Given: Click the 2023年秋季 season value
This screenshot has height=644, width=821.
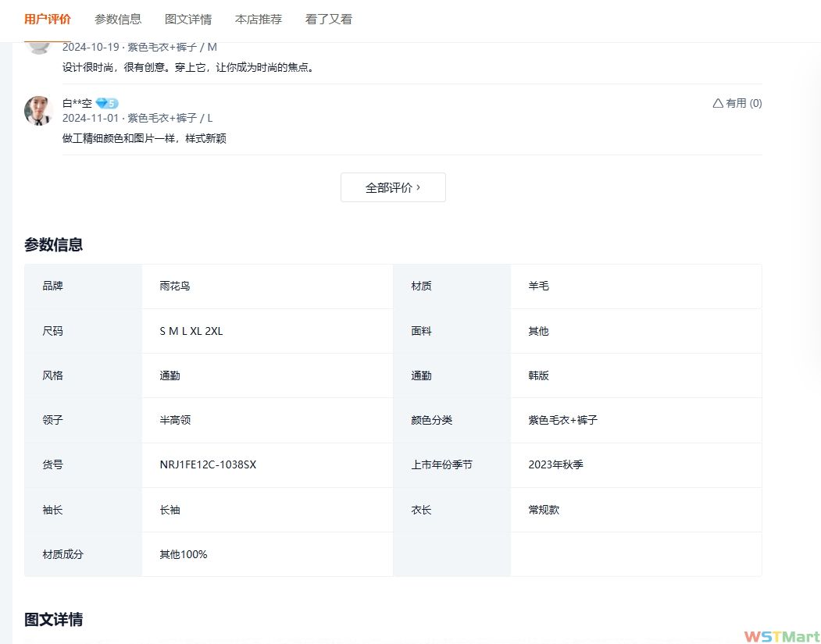Looking at the screenshot, I should click(x=555, y=464).
